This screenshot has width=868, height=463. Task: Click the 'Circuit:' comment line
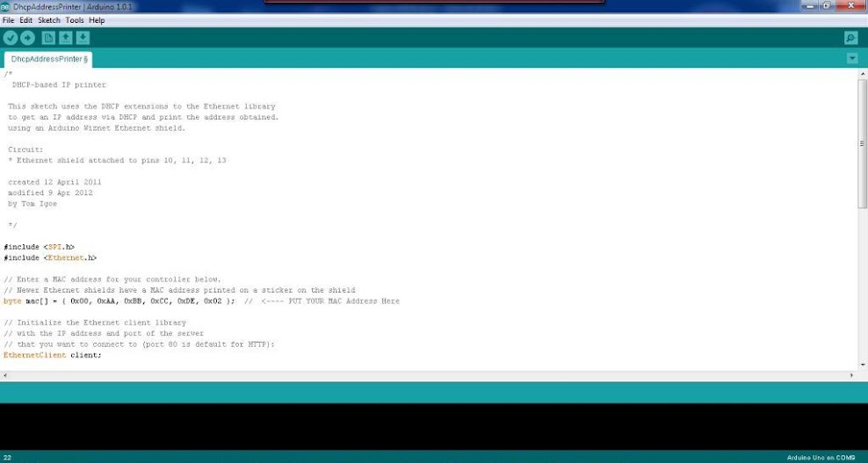(25, 149)
